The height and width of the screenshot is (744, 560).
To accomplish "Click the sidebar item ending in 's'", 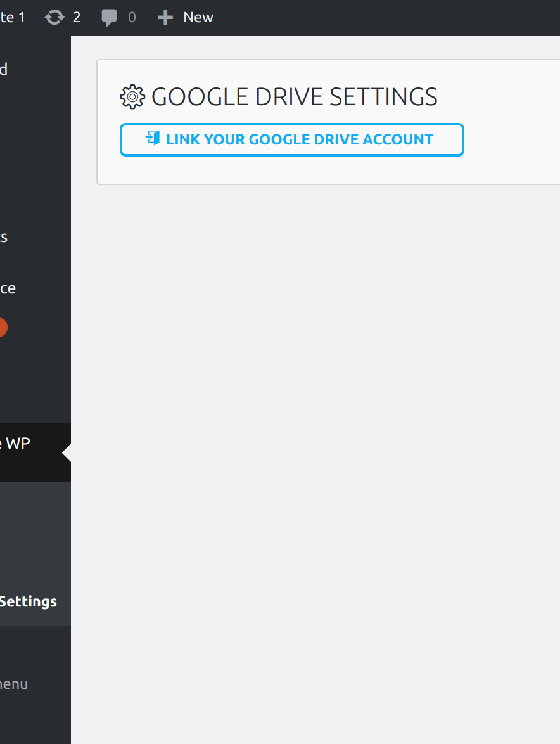I will [4, 237].
